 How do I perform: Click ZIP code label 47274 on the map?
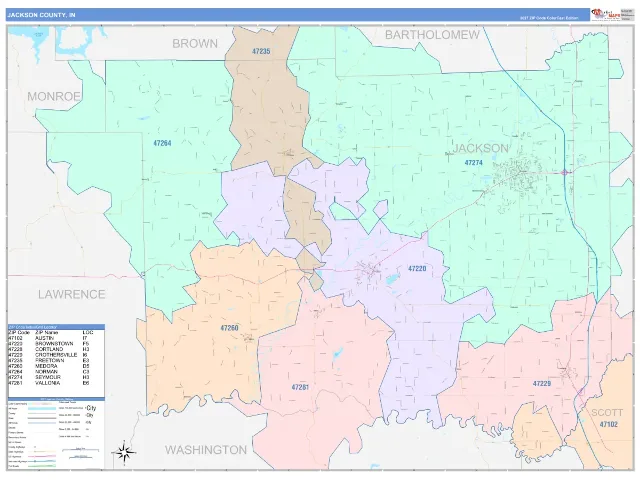point(473,163)
